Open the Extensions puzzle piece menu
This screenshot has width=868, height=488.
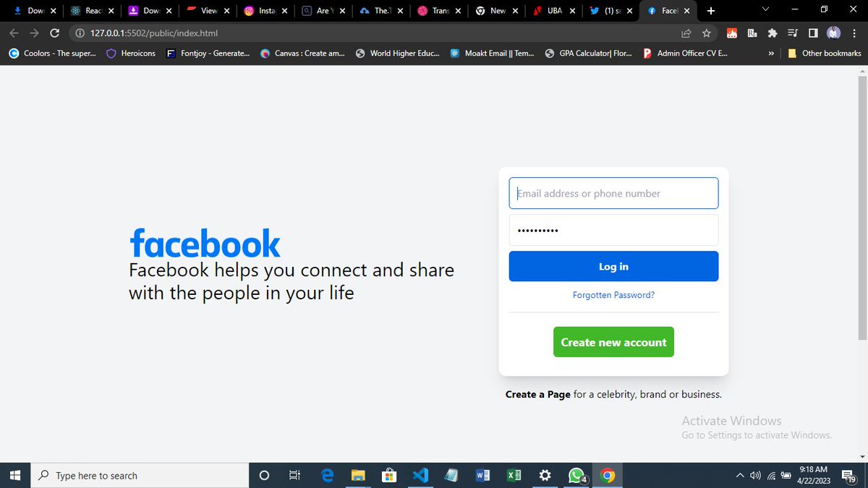tap(773, 33)
